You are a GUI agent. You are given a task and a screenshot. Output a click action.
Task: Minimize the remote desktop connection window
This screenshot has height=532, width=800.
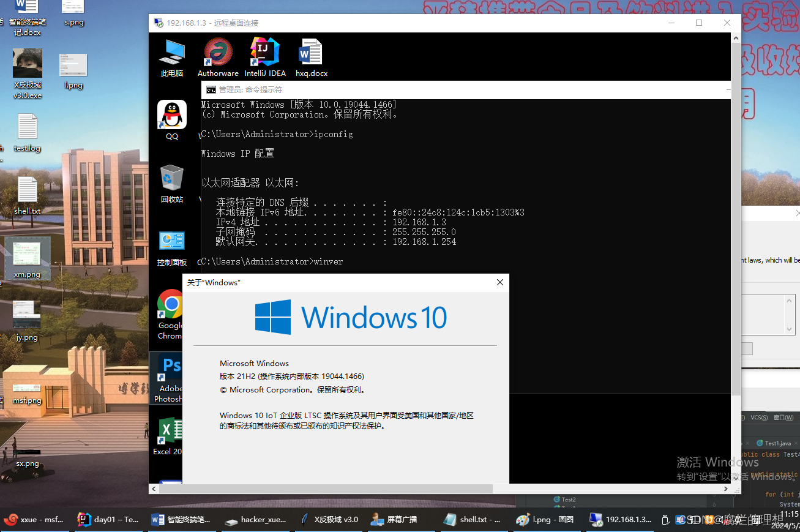(x=671, y=23)
